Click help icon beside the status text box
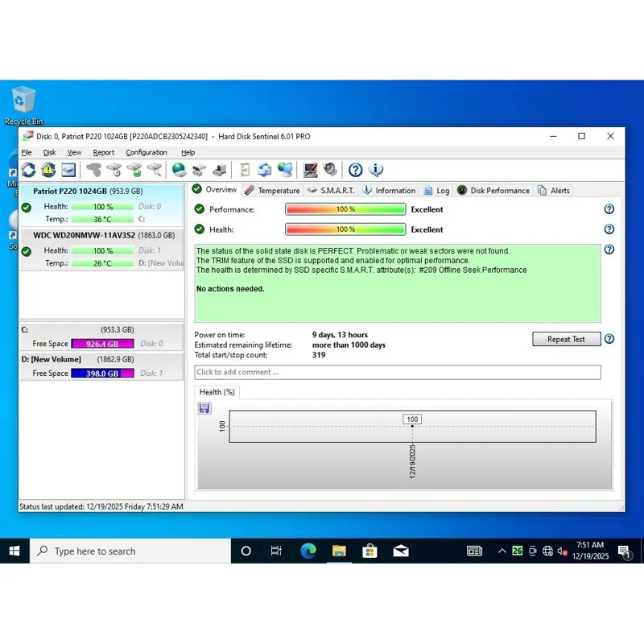644x644 pixels. coord(609,250)
